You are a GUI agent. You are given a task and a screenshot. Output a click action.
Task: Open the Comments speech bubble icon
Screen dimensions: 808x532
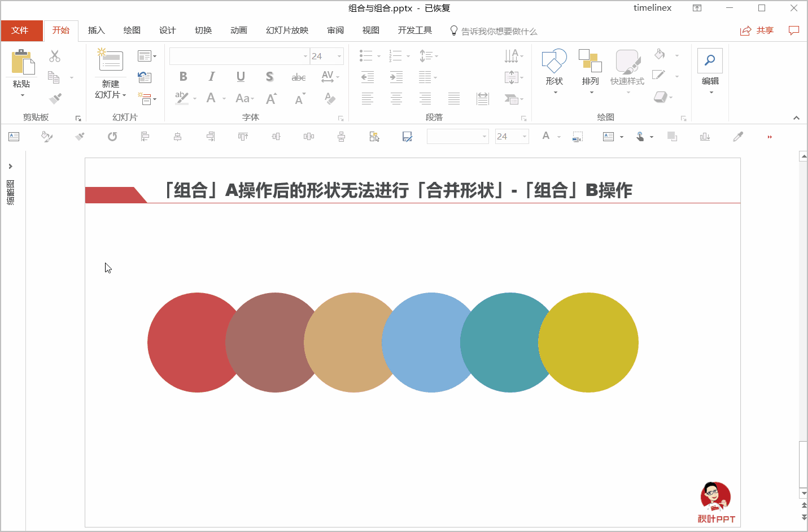pyautogui.click(x=794, y=30)
